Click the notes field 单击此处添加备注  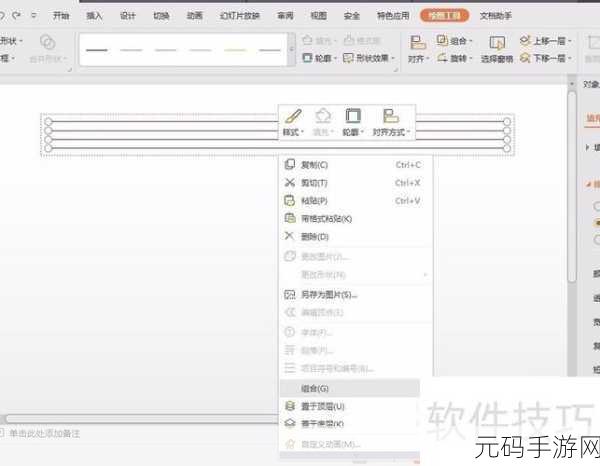pyautogui.click(x=44, y=433)
